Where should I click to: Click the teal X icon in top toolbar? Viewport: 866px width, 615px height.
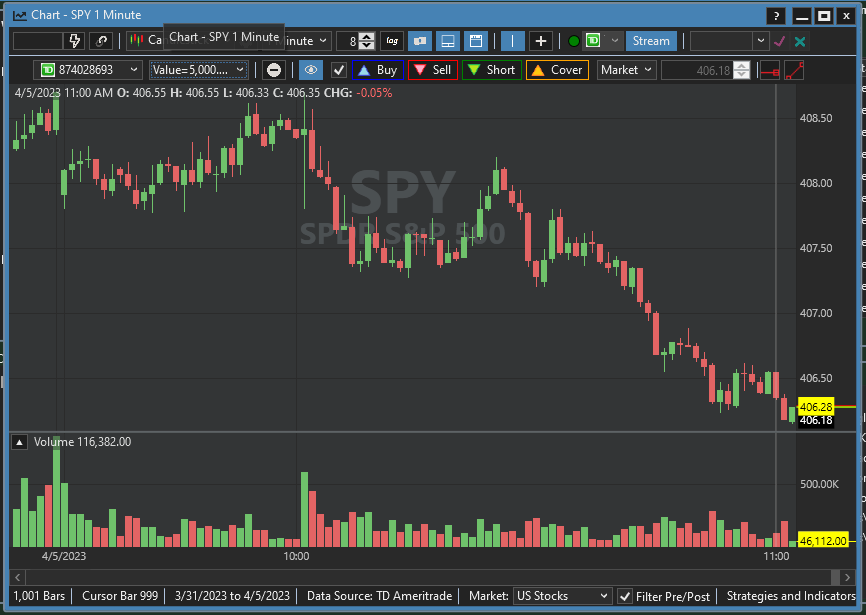(800, 41)
